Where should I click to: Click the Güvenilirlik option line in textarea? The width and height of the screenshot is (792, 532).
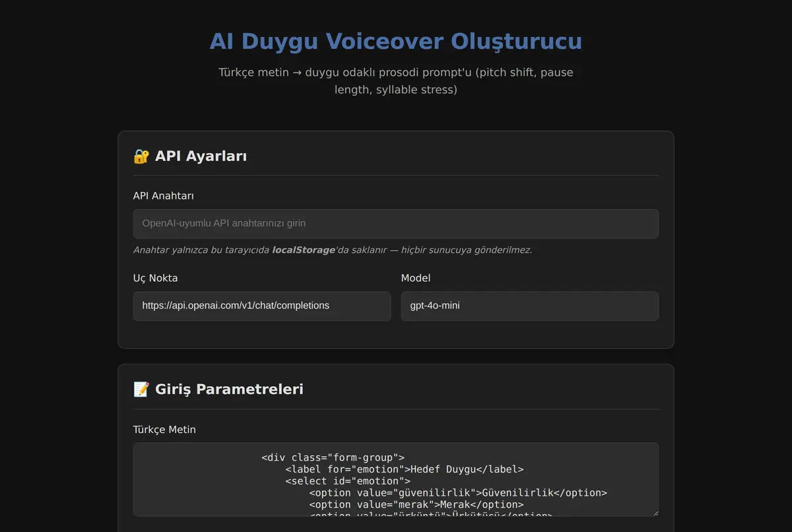click(x=457, y=493)
